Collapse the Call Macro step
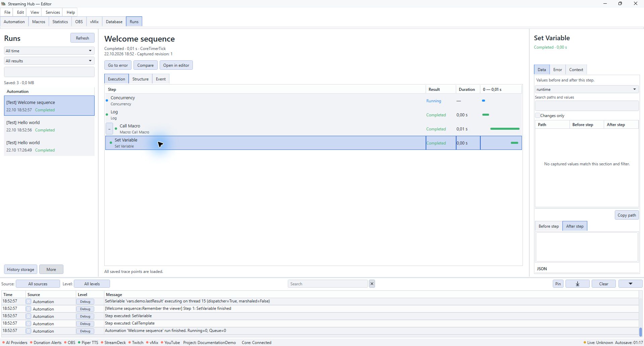644x346 pixels. 109,129
